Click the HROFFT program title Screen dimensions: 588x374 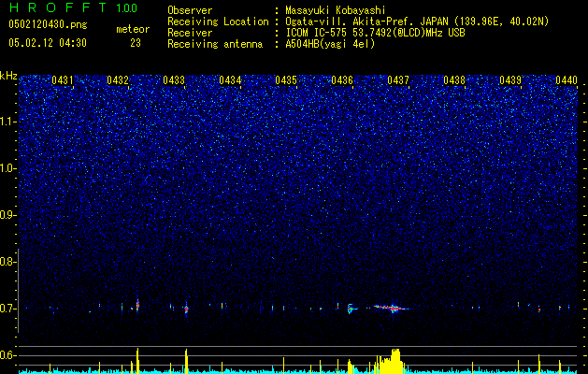(58, 7)
